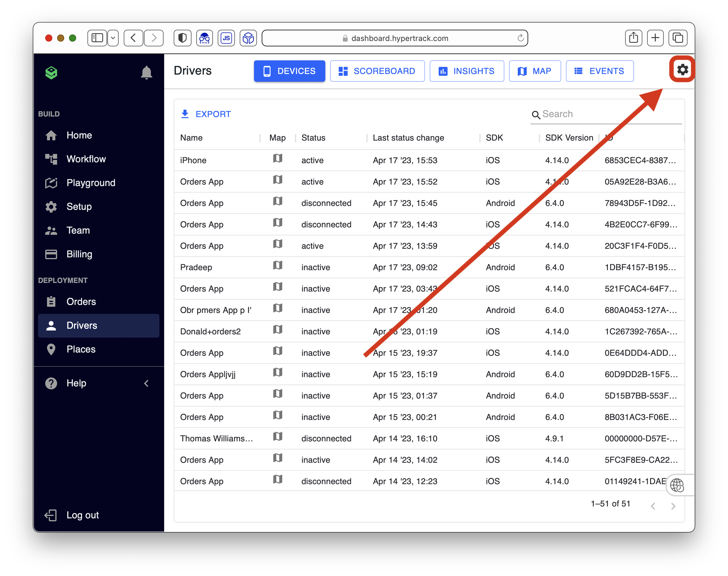Collapse the sidebar with Help chevron
This screenshot has height=576, width=728.
click(146, 383)
